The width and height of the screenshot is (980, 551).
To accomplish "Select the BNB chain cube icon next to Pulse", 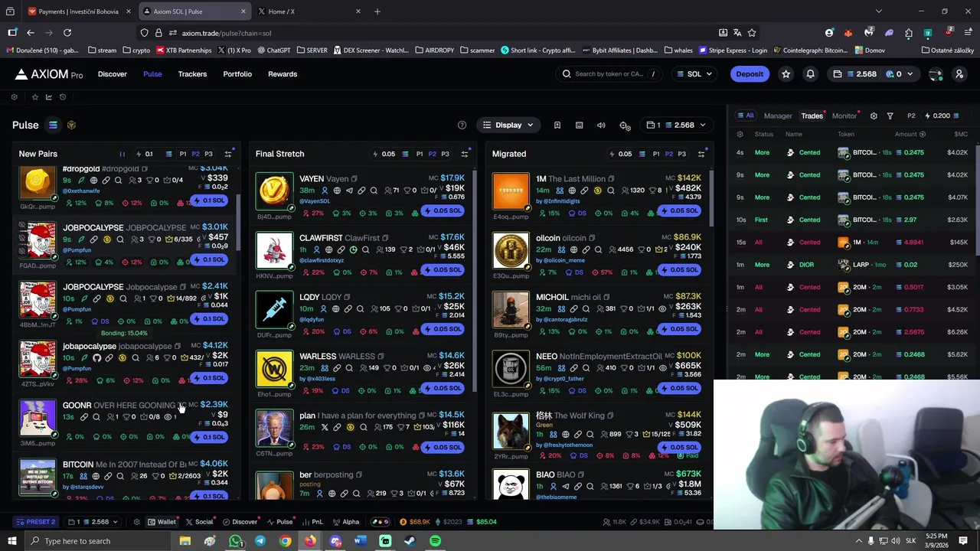I will click(x=71, y=126).
